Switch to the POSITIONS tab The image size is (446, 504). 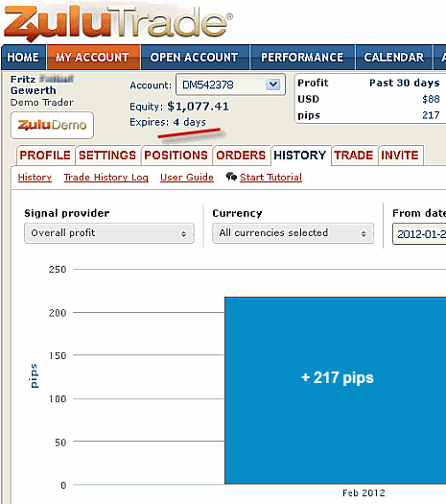pyautogui.click(x=176, y=156)
